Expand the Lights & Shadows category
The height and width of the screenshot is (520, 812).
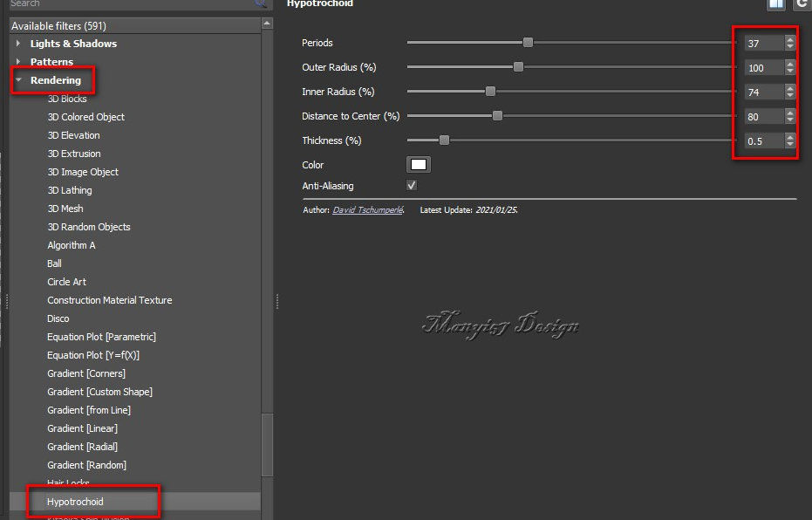click(18, 44)
